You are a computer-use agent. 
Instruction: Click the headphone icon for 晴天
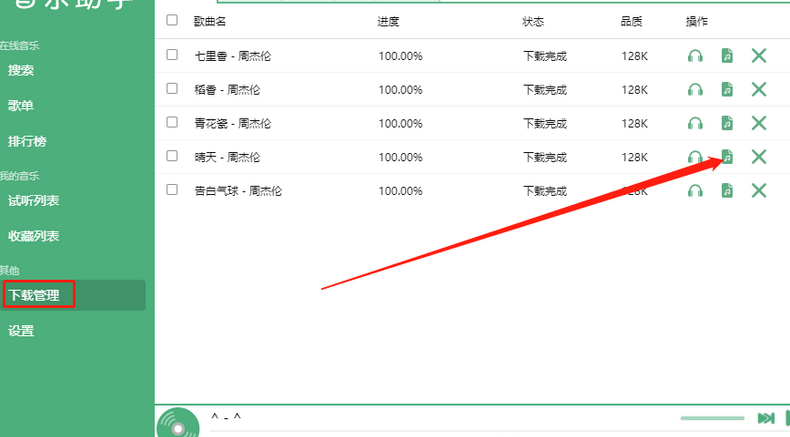(x=695, y=157)
